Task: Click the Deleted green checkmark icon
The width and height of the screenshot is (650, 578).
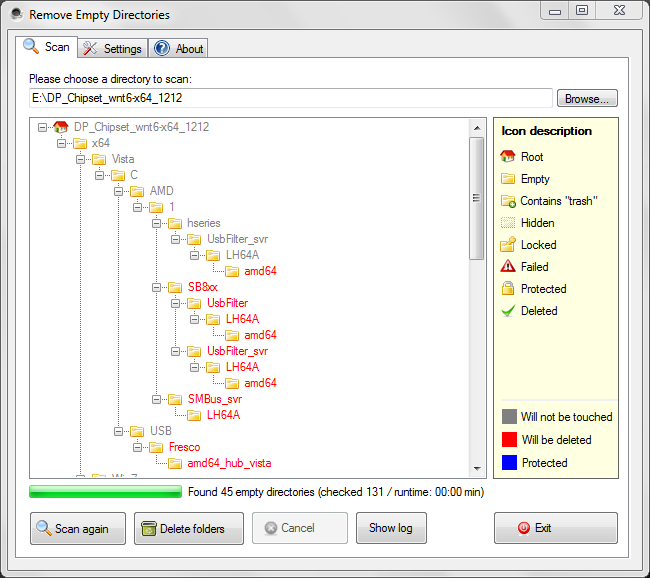Action: 508,311
